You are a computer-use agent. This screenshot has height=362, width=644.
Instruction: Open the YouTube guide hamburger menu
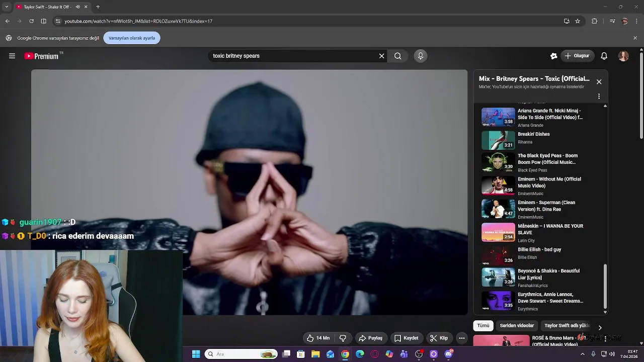pyautogui.click(x=12, y=56)
